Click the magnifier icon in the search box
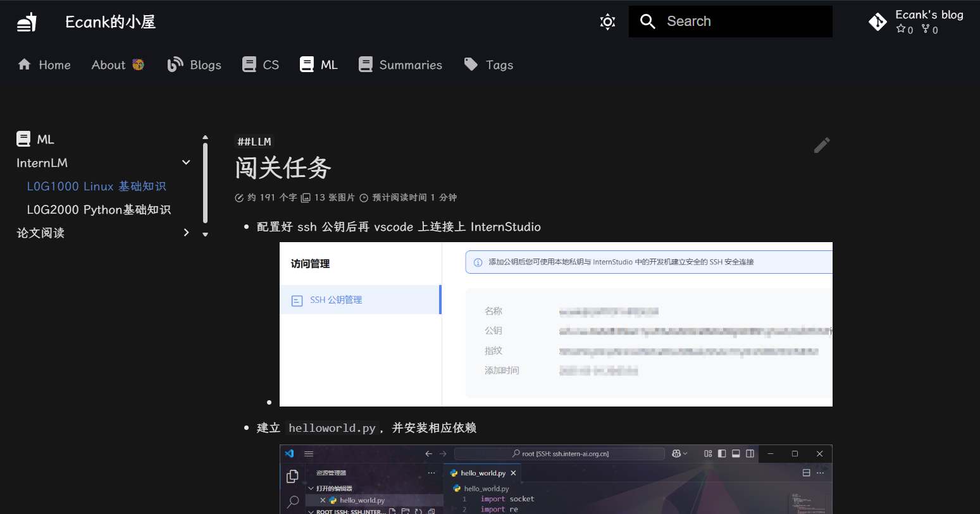The width and height of the screenshot is (980, 514). click(647, 21)
